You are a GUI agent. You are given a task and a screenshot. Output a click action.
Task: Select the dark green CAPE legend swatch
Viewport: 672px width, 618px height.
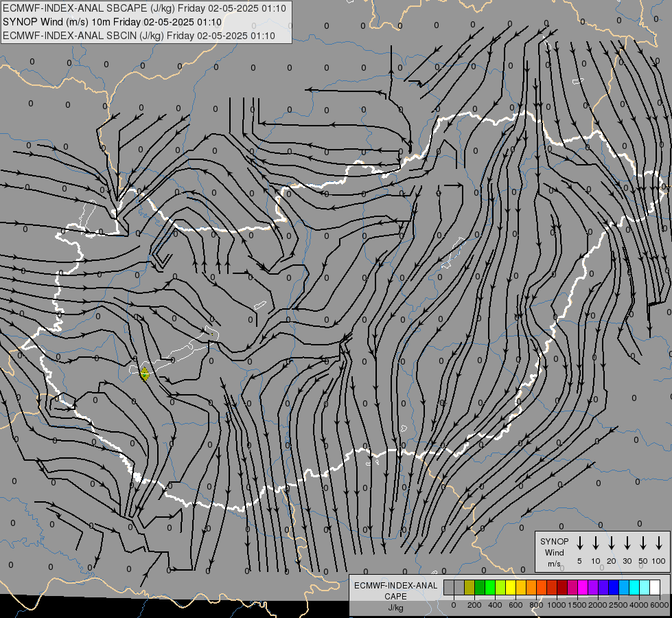coord(480,587)
